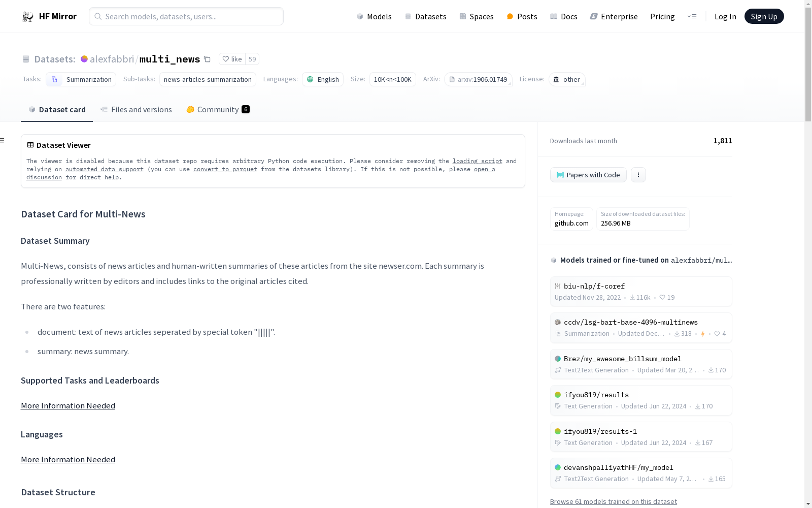Click the Datasets breadcrumb label
The height and width of the screenshot is (508, 812).
55,59
